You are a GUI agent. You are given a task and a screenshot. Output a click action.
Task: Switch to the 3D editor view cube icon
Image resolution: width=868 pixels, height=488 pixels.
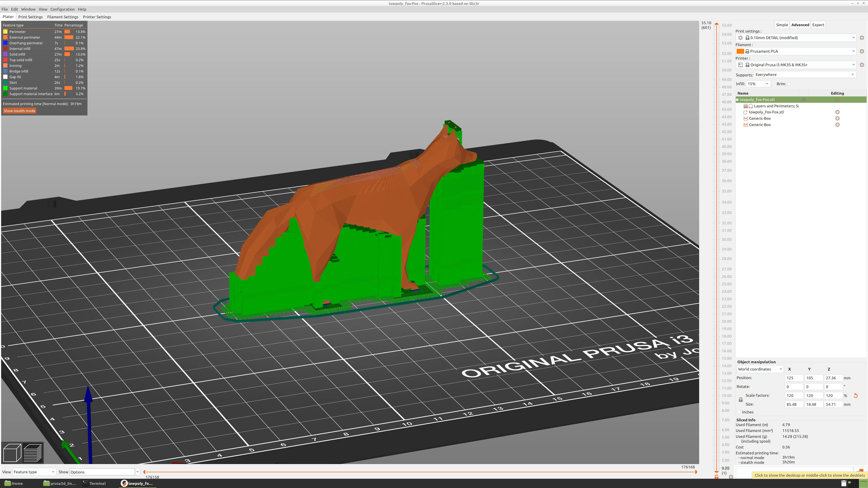click(12, 453)
